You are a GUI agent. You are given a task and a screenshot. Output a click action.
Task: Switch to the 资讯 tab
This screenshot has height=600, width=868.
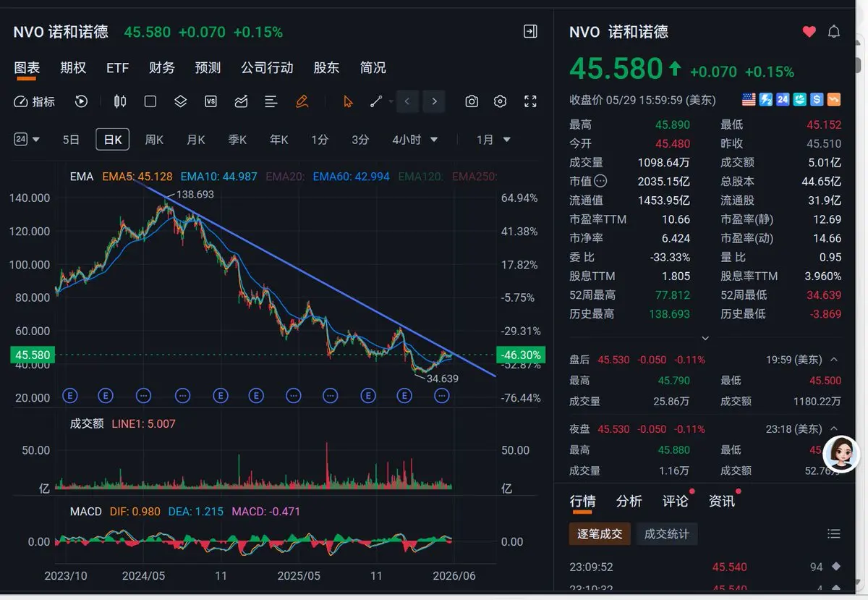pyautogui.click(x=721, y=501)
